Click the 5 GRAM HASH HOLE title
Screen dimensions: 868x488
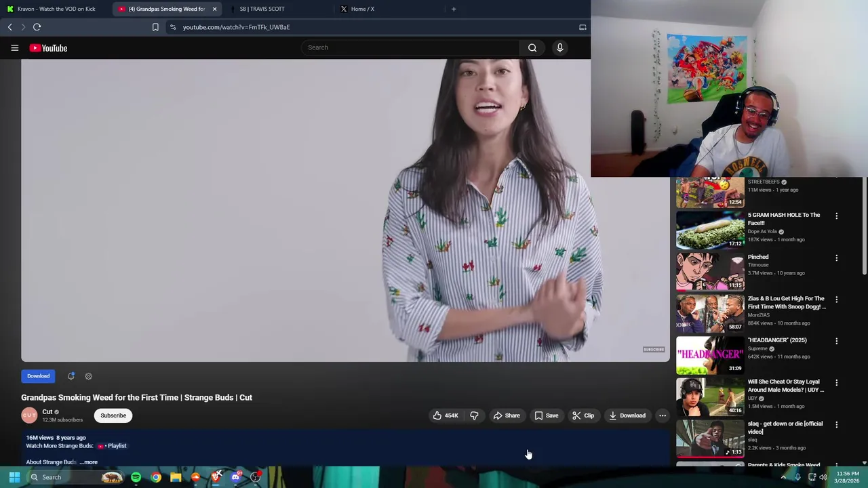[x=784, y=219]
